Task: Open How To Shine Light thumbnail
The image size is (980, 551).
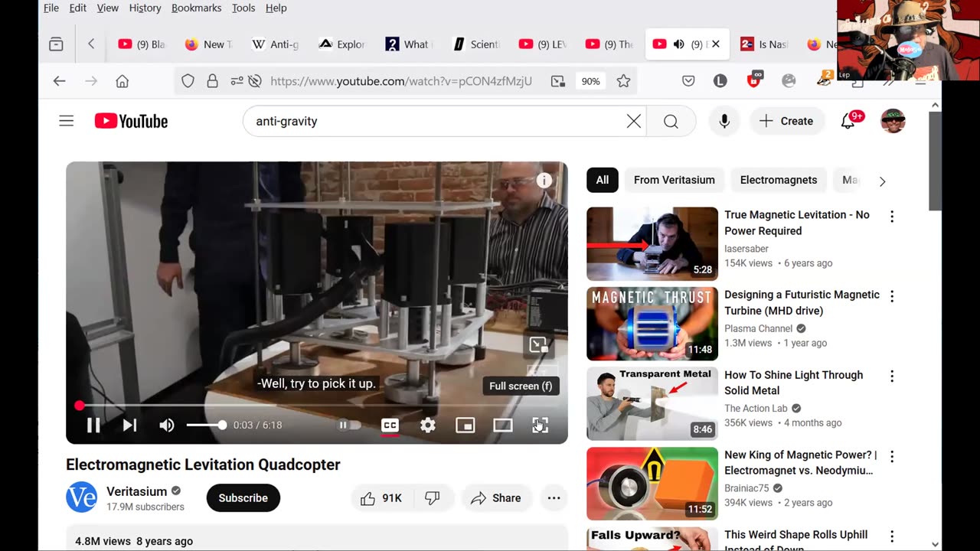Action: (652, 403)
